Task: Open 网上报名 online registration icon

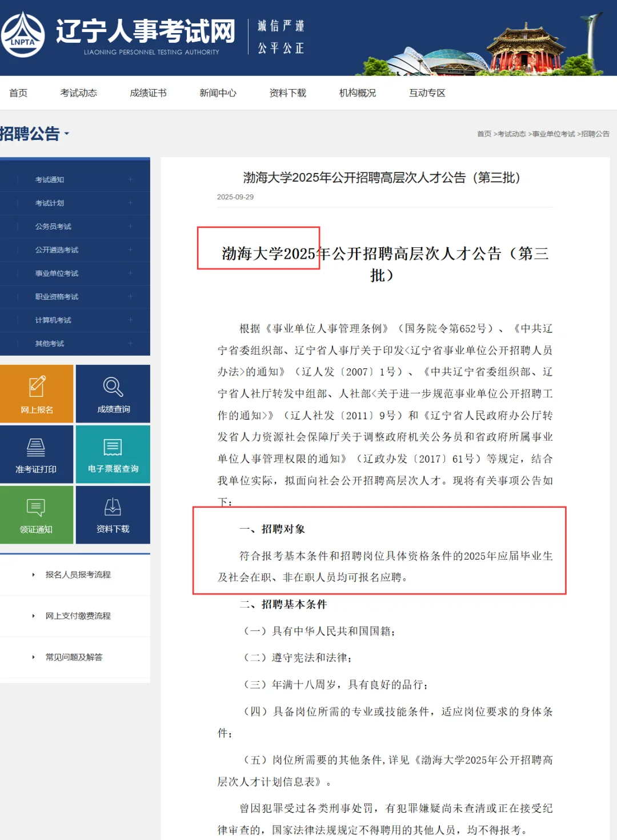Action: [37, 394]
